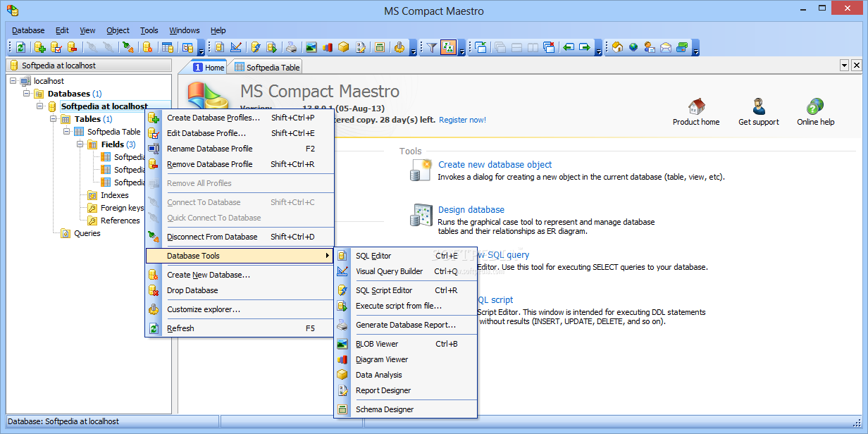
Task: Click the Create Database Profiles toolbar icon
Action: (40, 47)
